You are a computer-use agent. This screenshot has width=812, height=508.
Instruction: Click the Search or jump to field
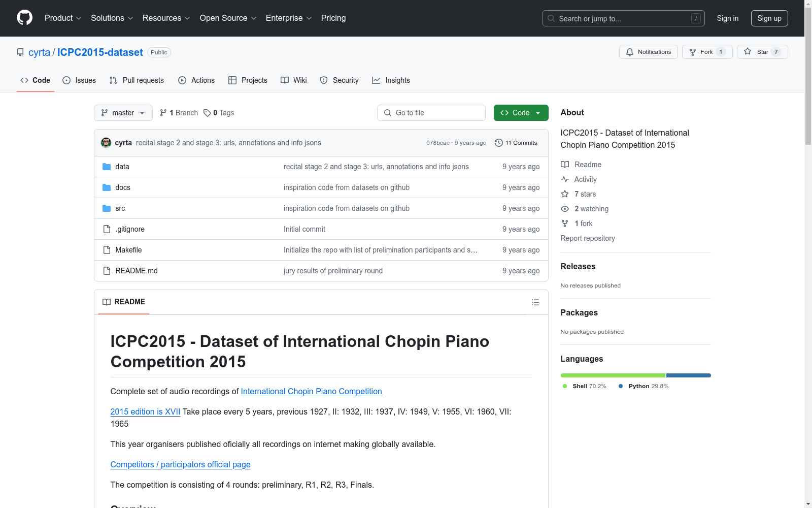point(624,18)
